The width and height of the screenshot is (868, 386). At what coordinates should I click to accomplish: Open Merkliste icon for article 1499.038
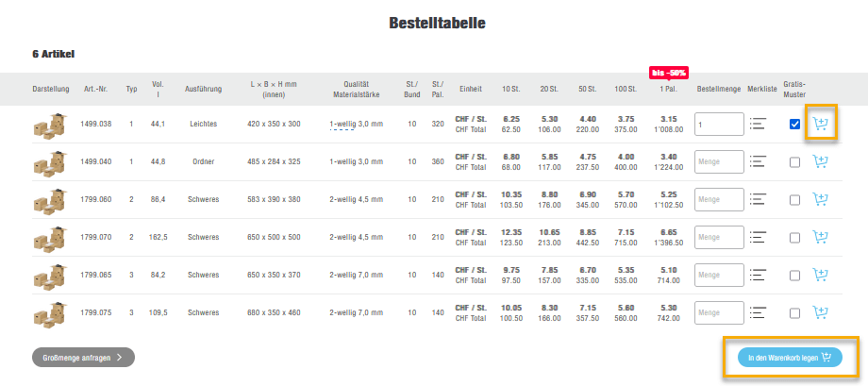pyautogui.click(x=759, y=124)
